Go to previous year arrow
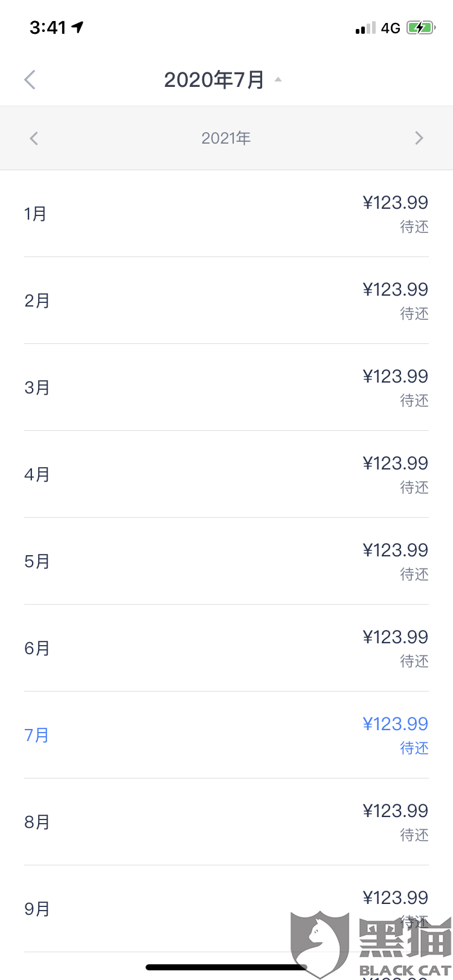This screenshot has height=980, width=453. coord(34,138)
